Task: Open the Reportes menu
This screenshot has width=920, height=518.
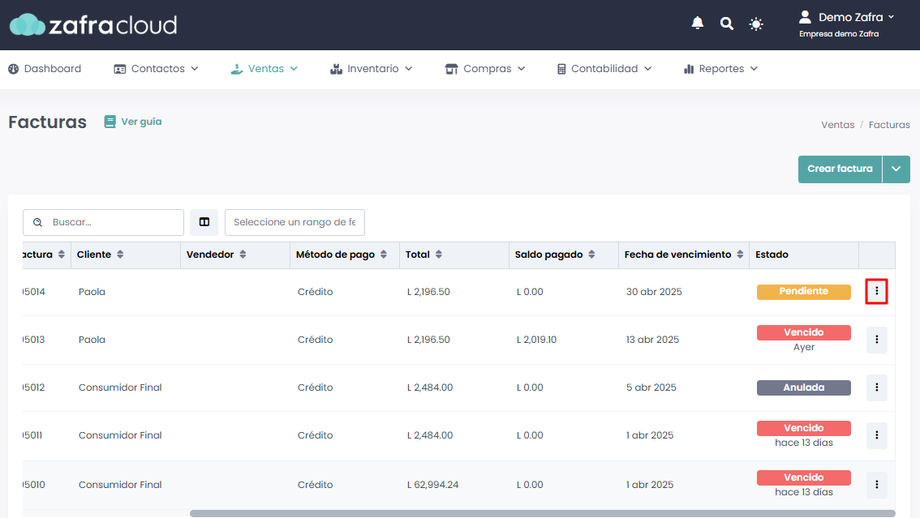Action: (x=720, y=69)
